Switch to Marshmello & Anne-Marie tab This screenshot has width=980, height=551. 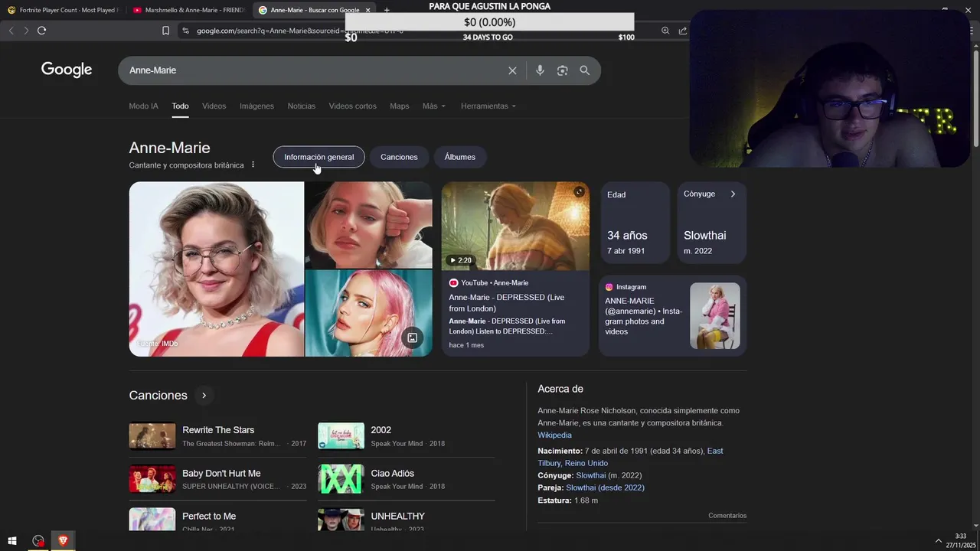click(x=188, y=10)
